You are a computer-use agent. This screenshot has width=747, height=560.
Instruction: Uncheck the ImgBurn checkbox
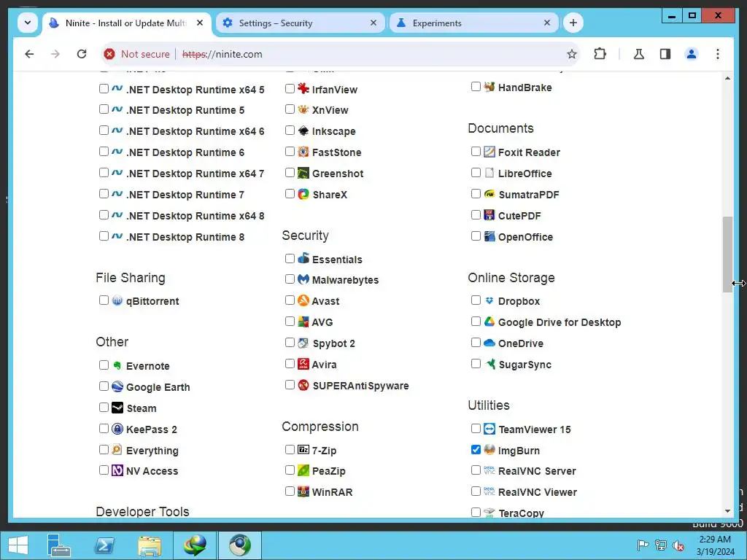click(476, 449)
